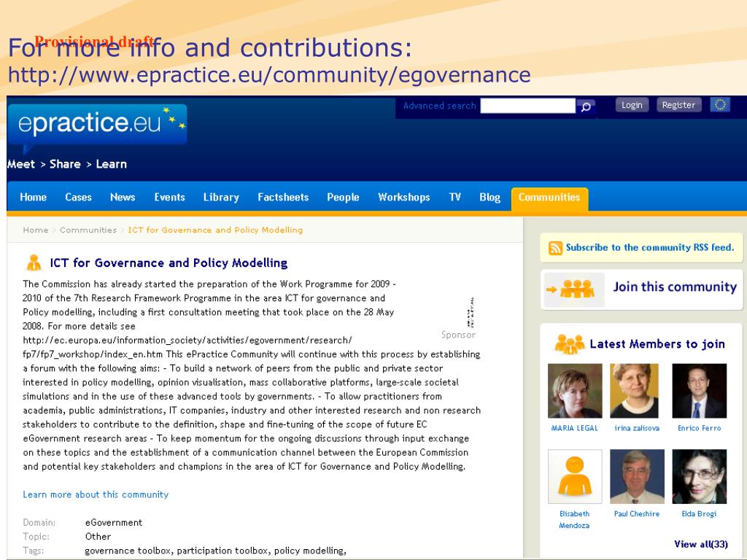The height and width of the screenshot is (560, 747).
Task: Go to the Home tab
Action: point(33,197)
